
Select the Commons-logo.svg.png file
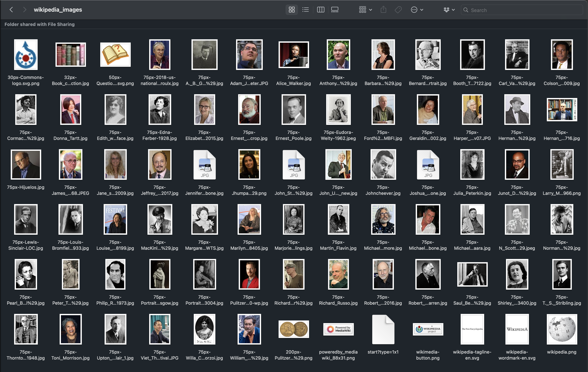click(26, 55)
